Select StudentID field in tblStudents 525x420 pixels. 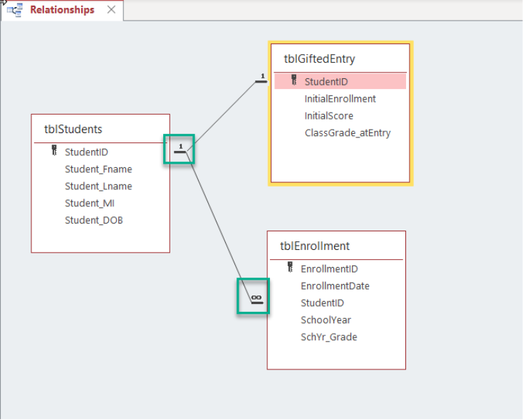(86, 152)
